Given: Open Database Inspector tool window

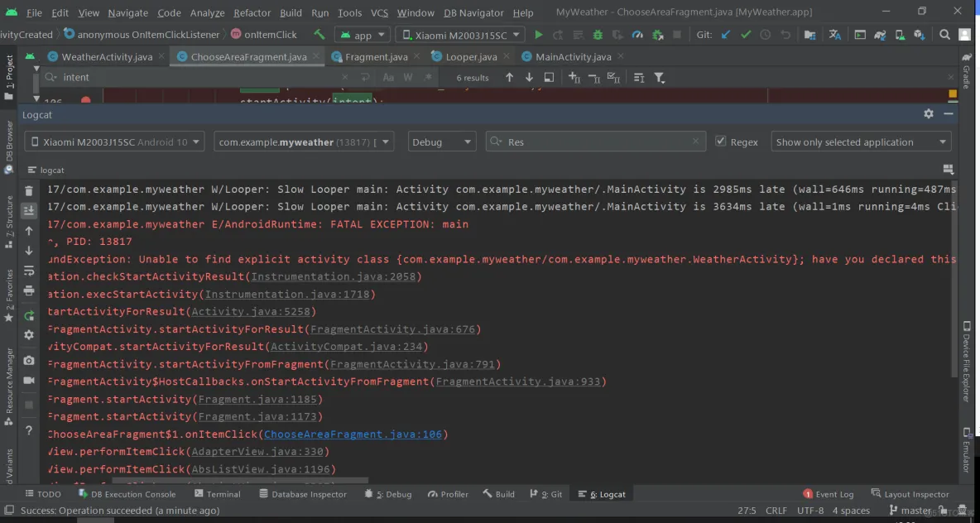Looking at the screenshot, I should click(302, 494).
